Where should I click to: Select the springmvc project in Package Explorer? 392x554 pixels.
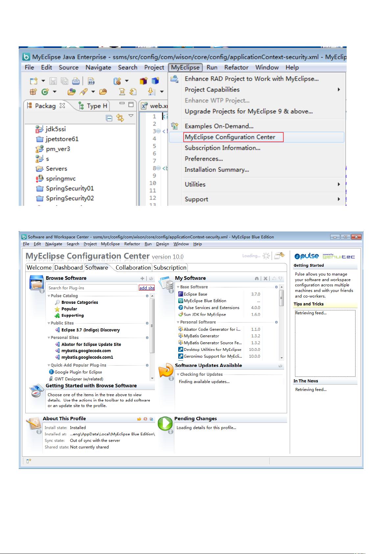(x=61, y=179)
